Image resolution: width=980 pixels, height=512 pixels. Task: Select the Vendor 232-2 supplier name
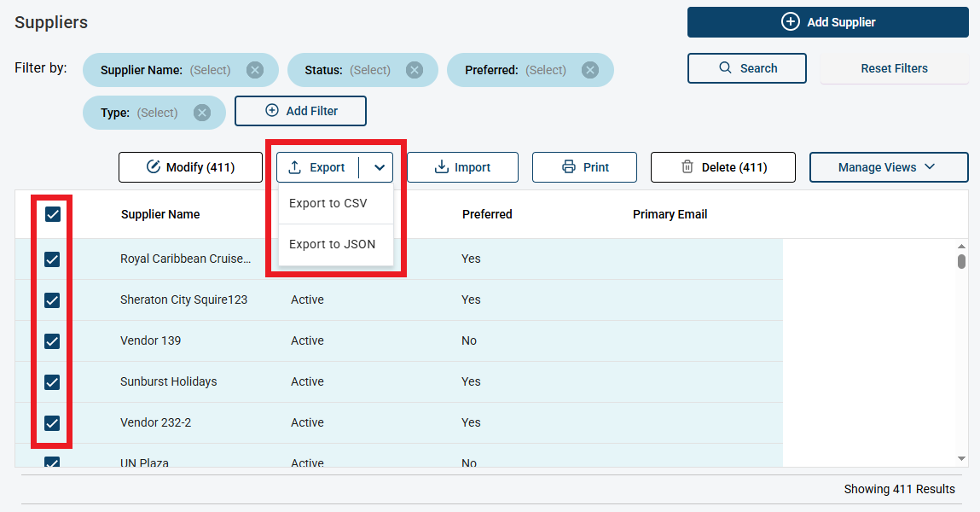(155, 422)
